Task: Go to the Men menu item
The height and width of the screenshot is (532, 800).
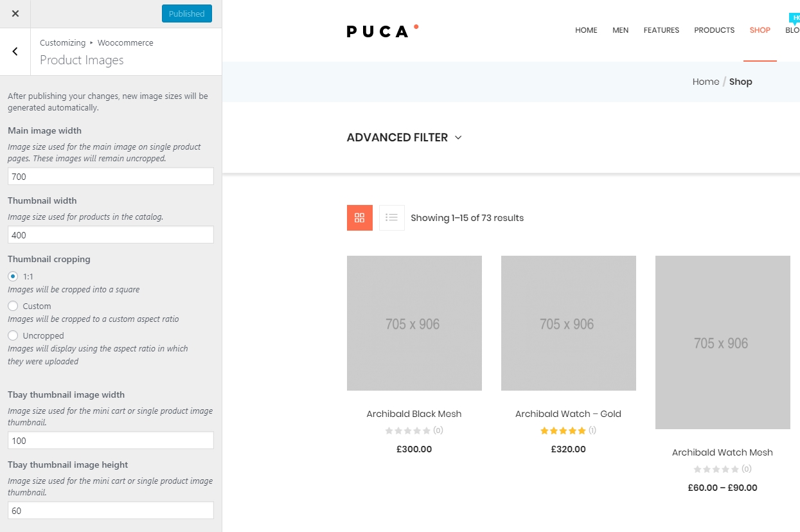Action: (620, 30)
